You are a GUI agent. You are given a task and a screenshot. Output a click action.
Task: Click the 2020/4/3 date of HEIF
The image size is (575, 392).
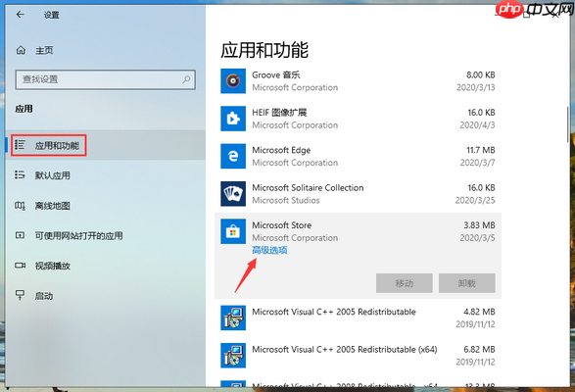pyautogui.click(x=477, y=125)
